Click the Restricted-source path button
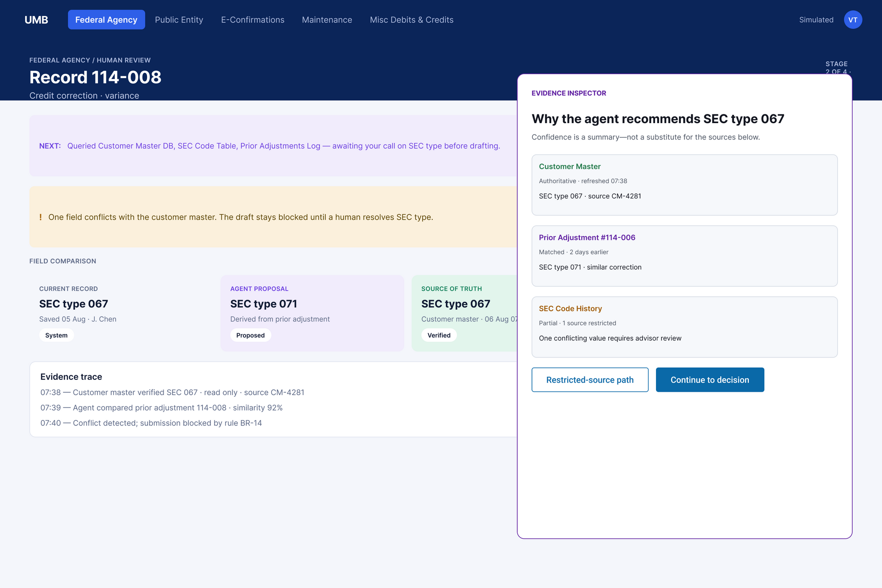The width and height of the screenshot is (882, 588). [x=590, y=380]
